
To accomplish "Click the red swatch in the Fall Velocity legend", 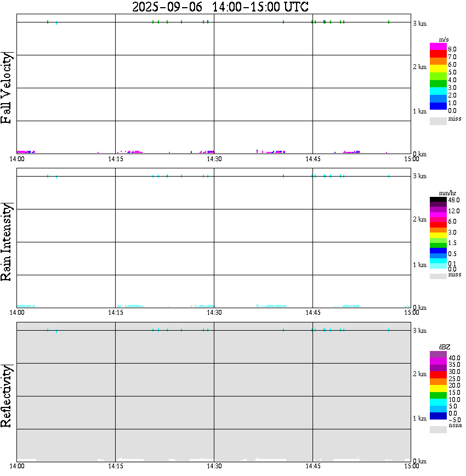I will click(438, 54).
